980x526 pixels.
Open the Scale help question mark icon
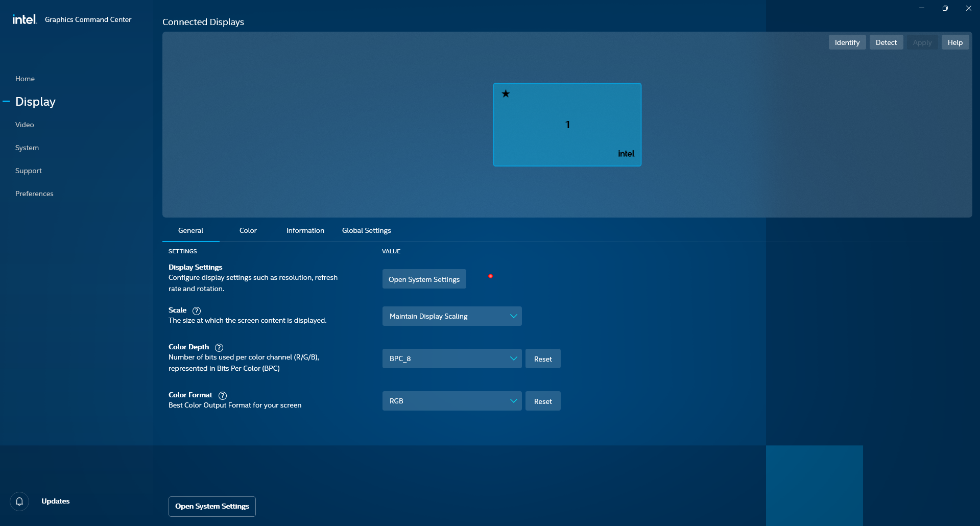click(197, 310)
